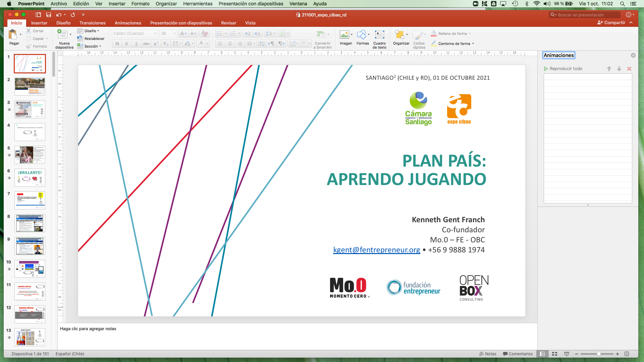Image resolution: width=644 pixels, height=362 pixels.
Task: Click the save icon in title bar
Action: coord(49,15)
